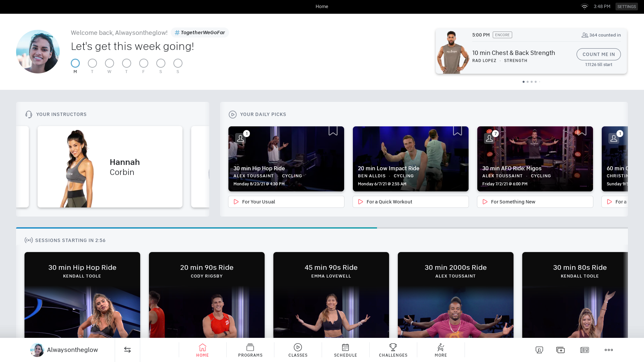
Task: Click COUNT ME IN for Chest Back Strength
Action: [598, 54]
